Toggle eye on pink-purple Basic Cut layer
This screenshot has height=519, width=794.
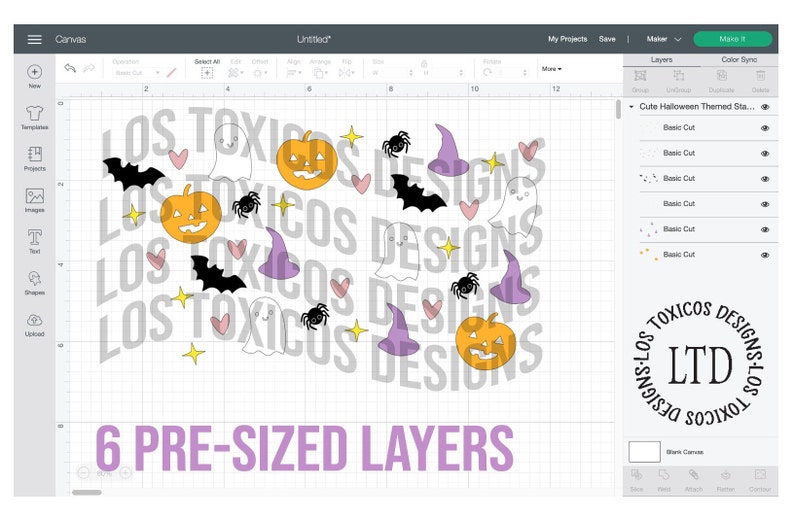tap(765, 229)
